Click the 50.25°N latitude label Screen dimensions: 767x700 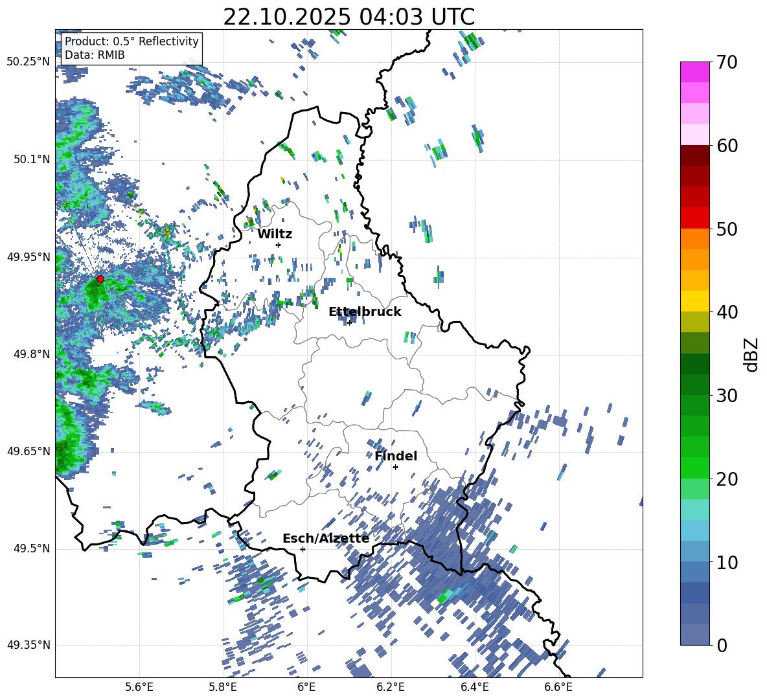(29, 62)
